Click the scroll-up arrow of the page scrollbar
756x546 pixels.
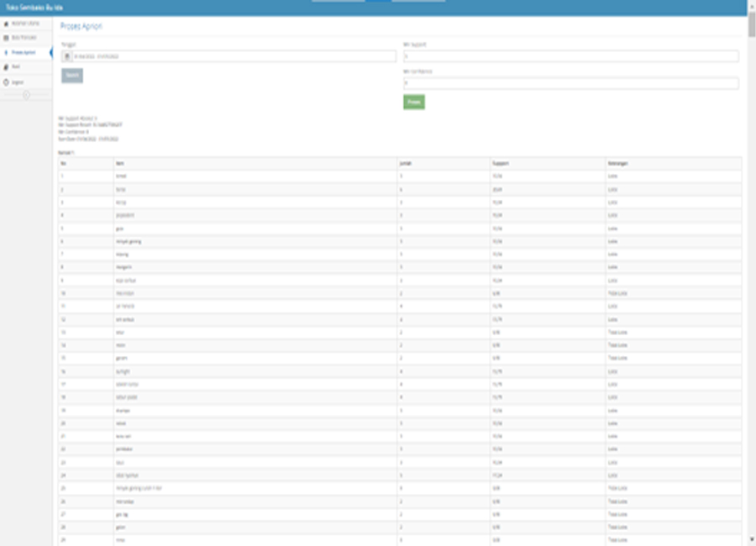[751, 5]
